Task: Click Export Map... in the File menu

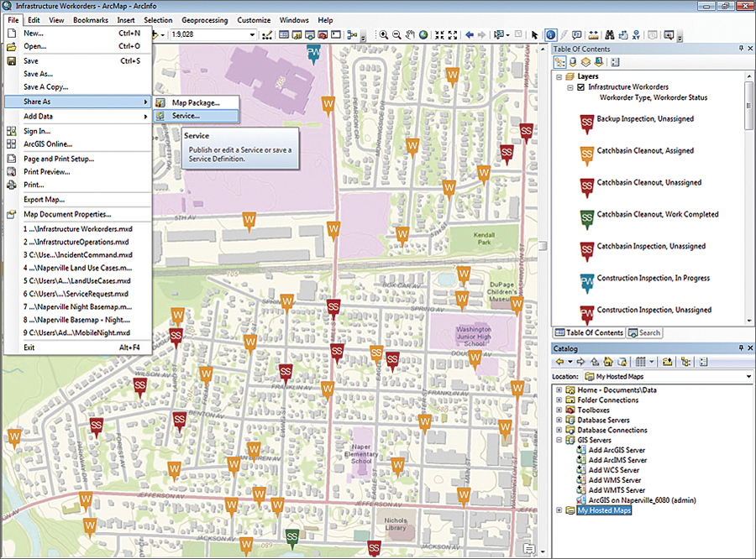Action: click(x=44, y=200)
